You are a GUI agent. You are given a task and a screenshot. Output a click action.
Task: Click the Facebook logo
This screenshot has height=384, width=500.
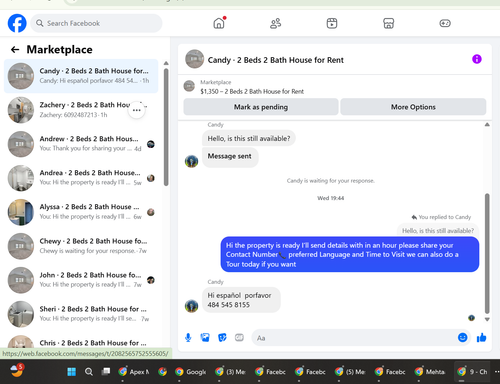pos(17,23)
